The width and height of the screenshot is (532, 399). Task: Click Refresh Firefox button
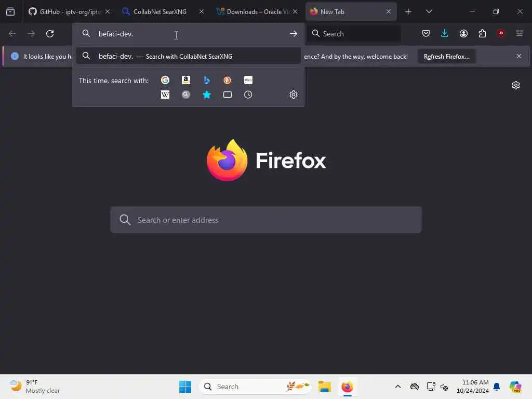(446, 57)
